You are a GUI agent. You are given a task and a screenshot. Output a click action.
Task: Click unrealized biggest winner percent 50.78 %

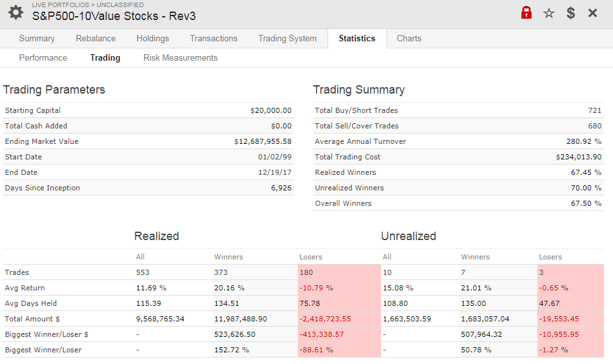tap(476, 350)
